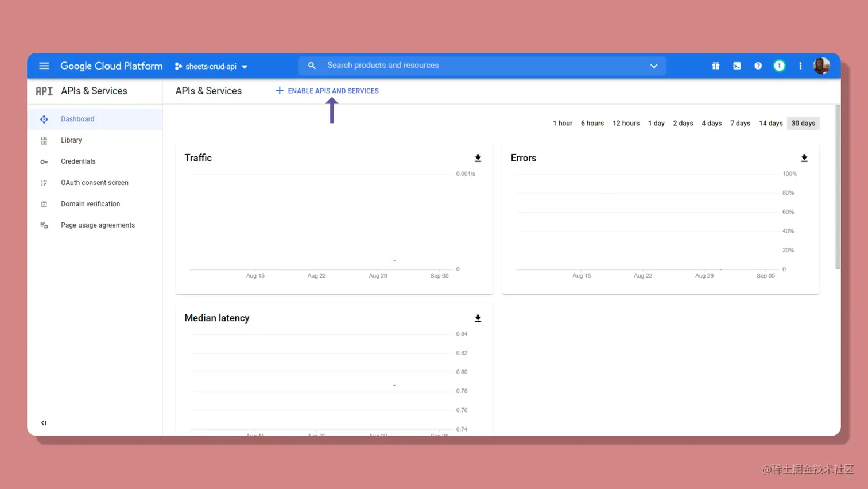Viewport: 868px width, 489px height.
Task: Download the Errors chart data
Action: (x=804, y=158)
